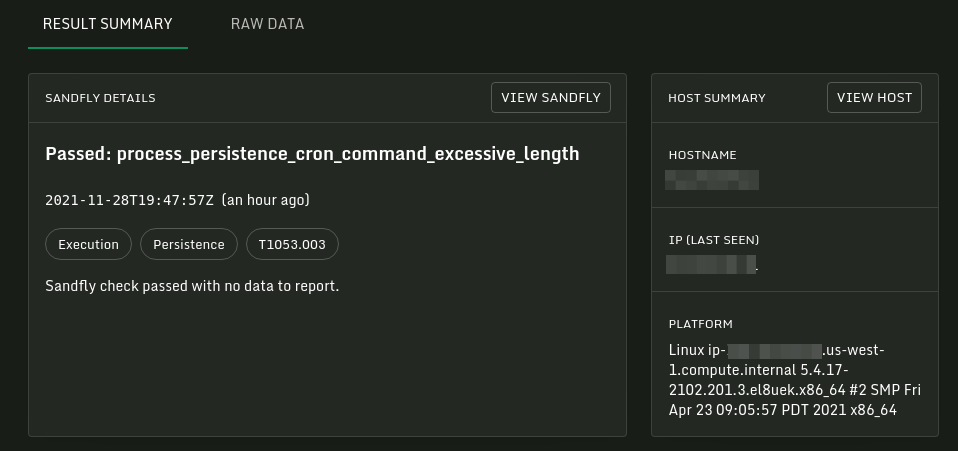Click the 2021-11-28T19:47:57Z timestamp
This screenshot has width=958, height=451.
point(130,200)
